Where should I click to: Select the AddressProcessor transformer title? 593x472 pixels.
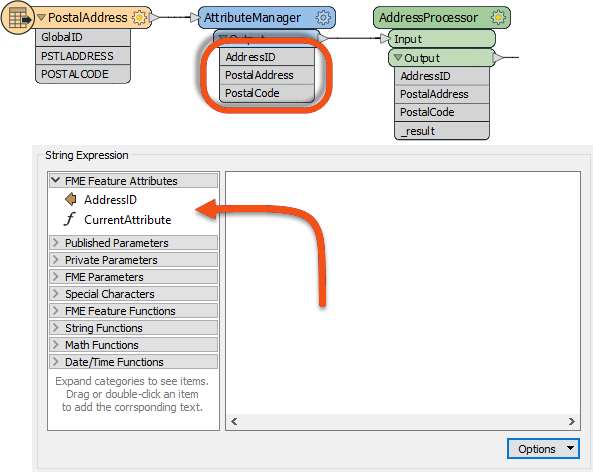click(x=428, y=17)
